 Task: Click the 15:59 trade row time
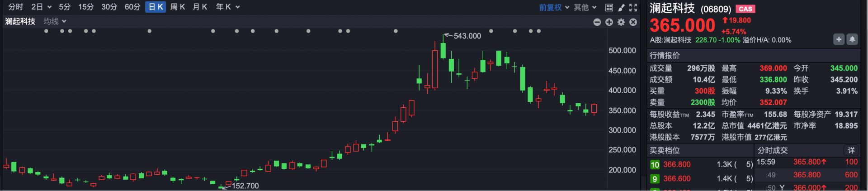tap(766, 162)
